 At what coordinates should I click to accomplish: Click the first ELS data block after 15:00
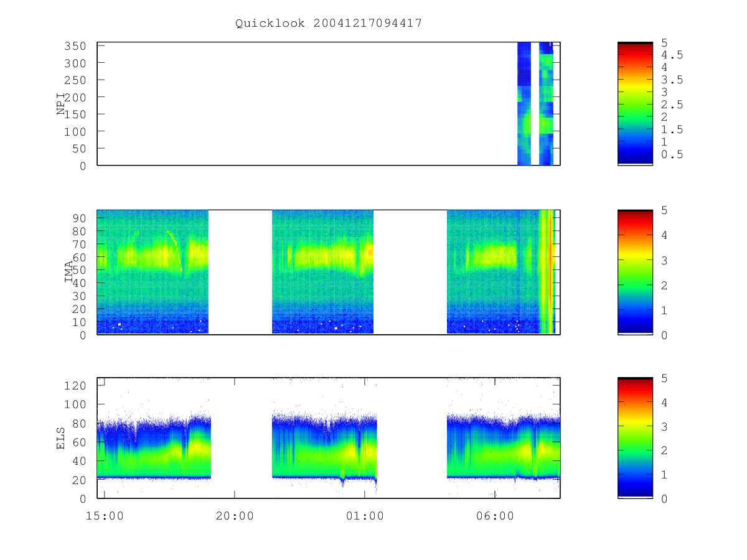[154, 448]
